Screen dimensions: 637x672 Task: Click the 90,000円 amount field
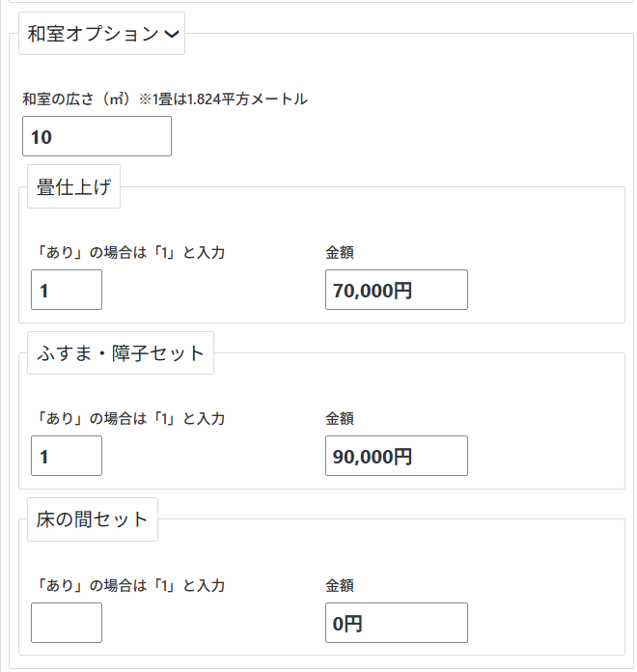point(396,456)
